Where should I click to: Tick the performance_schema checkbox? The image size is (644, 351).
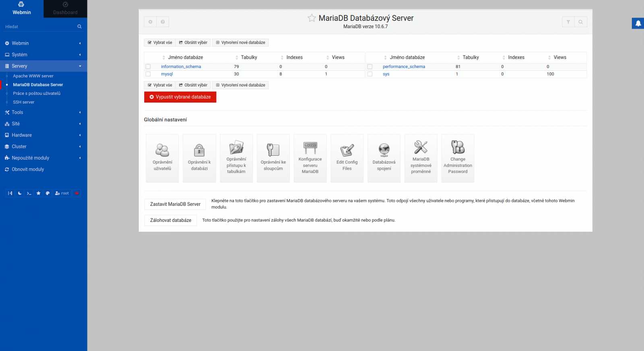point(370,67)
